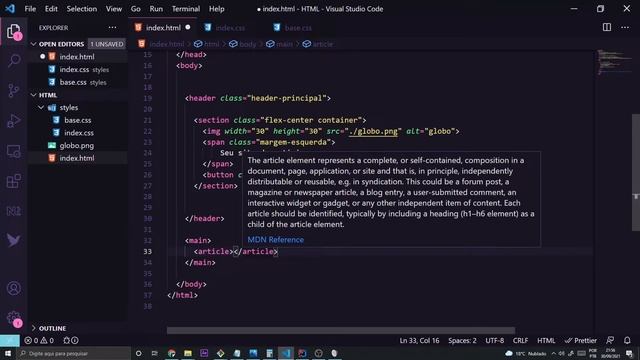Click the Windows Start button
The image size is (640, 360).
click(x=8, y=353)
